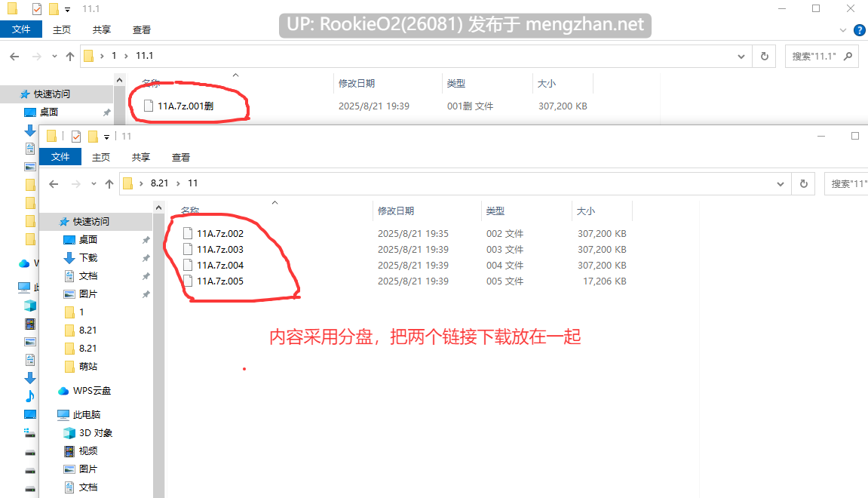Go back in the front 11 window
Image resolution: width=868 pixels, height=498 pixels.
click(x=54, y=184)
